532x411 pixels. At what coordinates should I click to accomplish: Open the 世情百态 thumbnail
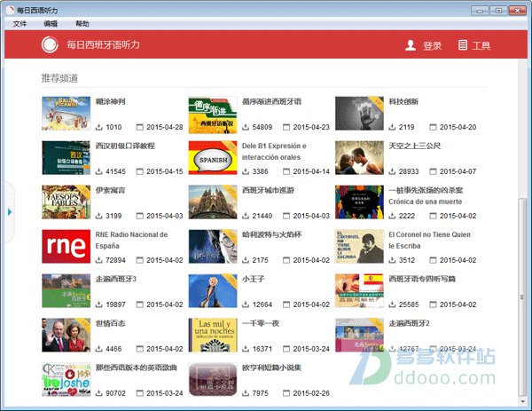pyautogui.click(x=66, y=336)
